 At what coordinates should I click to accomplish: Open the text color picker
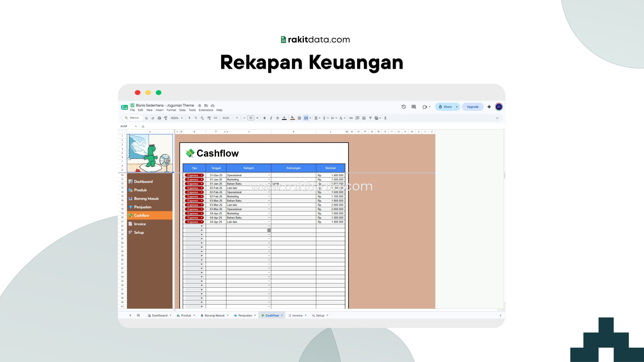pos(284,118)
